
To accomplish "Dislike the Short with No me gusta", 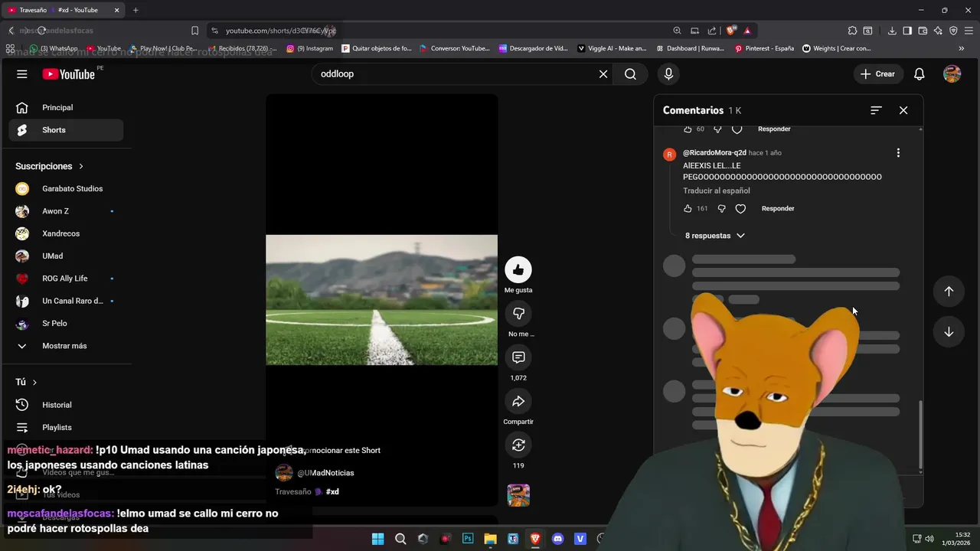I will [518, 313].
